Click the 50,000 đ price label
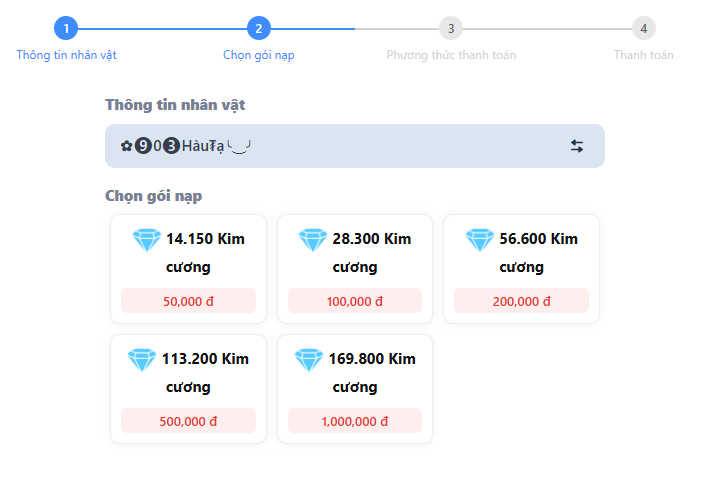 (x=188, y=301)
